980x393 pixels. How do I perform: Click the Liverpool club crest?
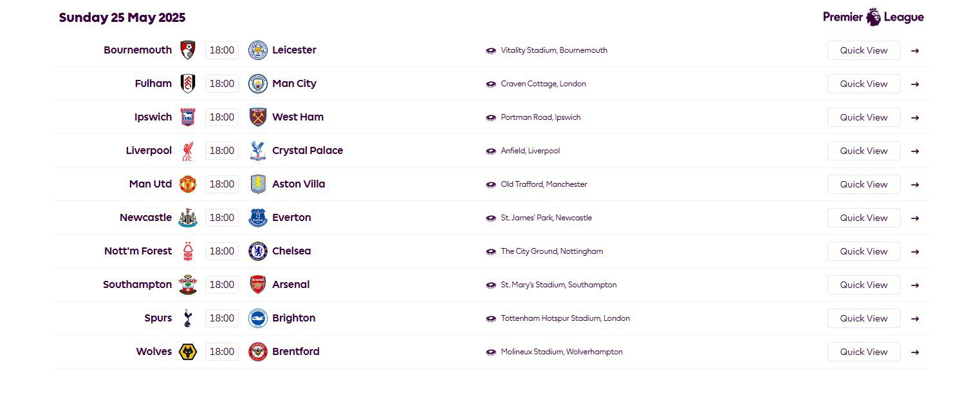click(188, 151)
